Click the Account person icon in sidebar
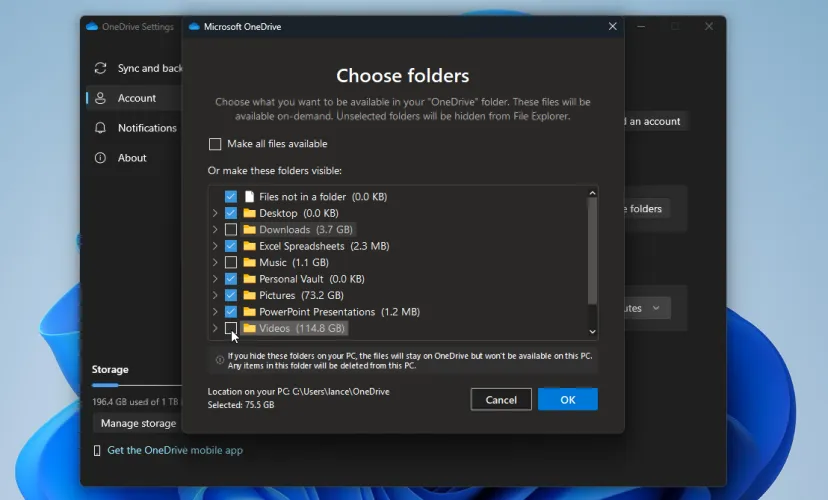Image resolution: width=828 pixels, height=500 pixels. (100, 98)
